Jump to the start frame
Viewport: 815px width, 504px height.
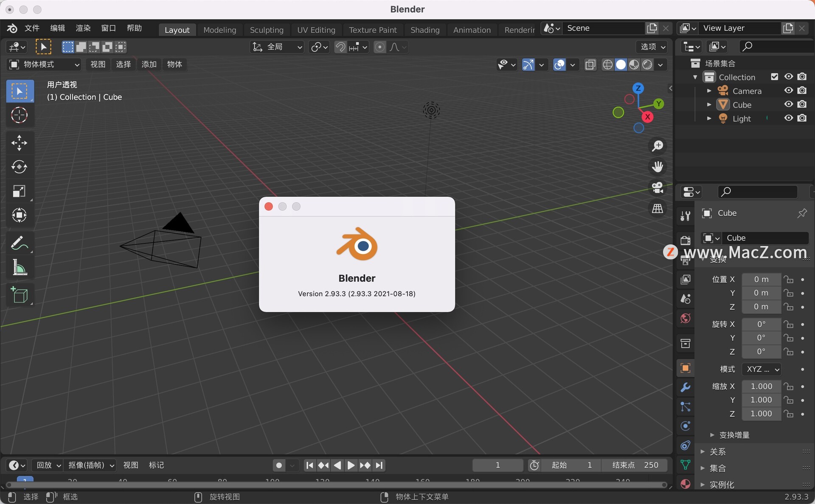[x=310, y=465]
